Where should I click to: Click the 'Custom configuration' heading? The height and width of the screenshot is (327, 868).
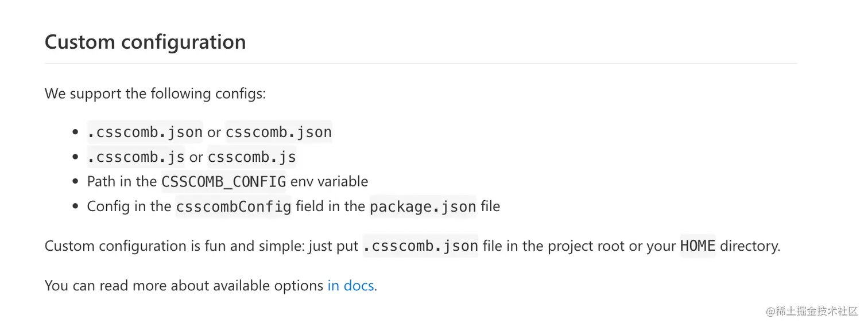(145, 42)
